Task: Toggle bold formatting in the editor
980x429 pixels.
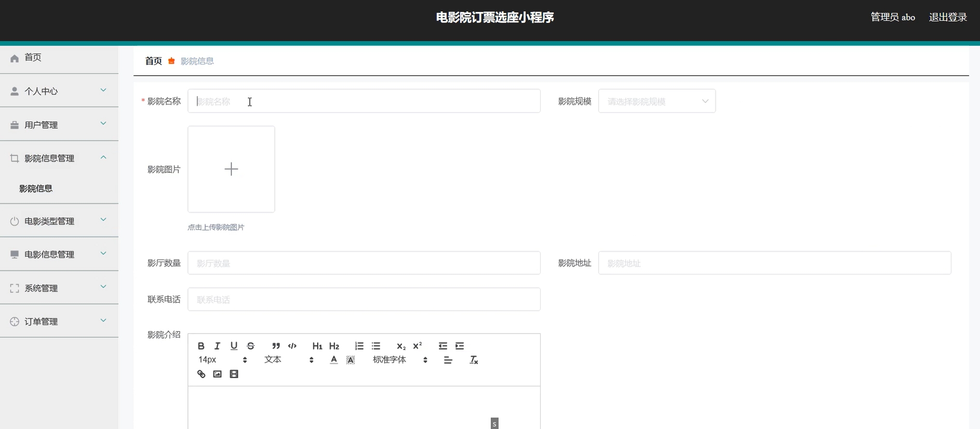Action: click(201, 346)
